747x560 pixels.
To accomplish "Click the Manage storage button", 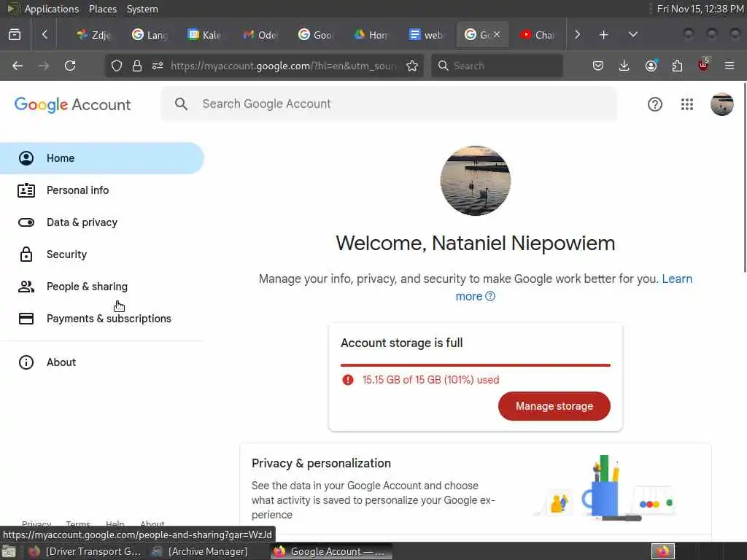I will (x=554, y=406).
